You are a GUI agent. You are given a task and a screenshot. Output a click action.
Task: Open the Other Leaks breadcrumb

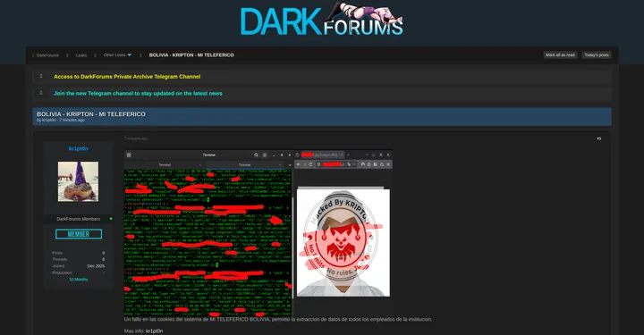(x=114, y=55)
